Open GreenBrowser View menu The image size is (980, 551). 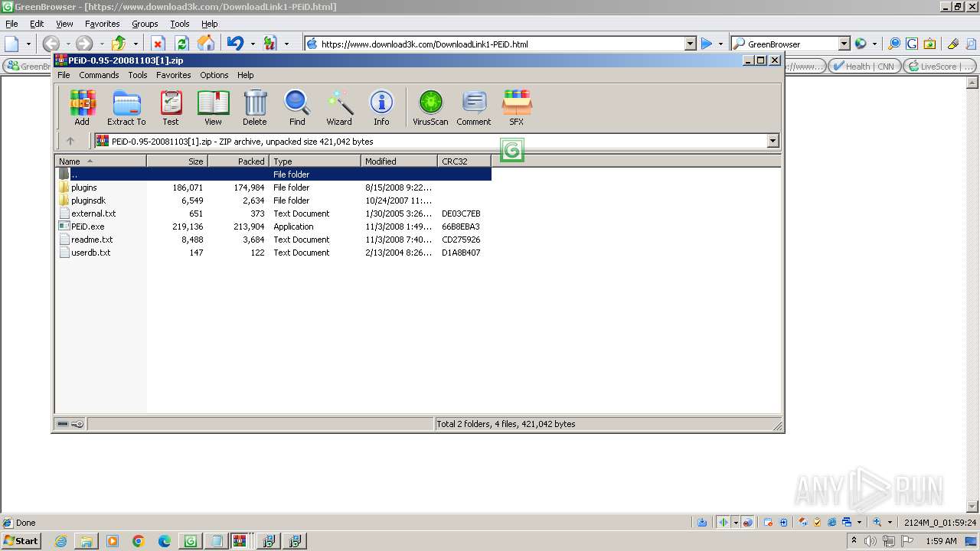click(64, 24)
